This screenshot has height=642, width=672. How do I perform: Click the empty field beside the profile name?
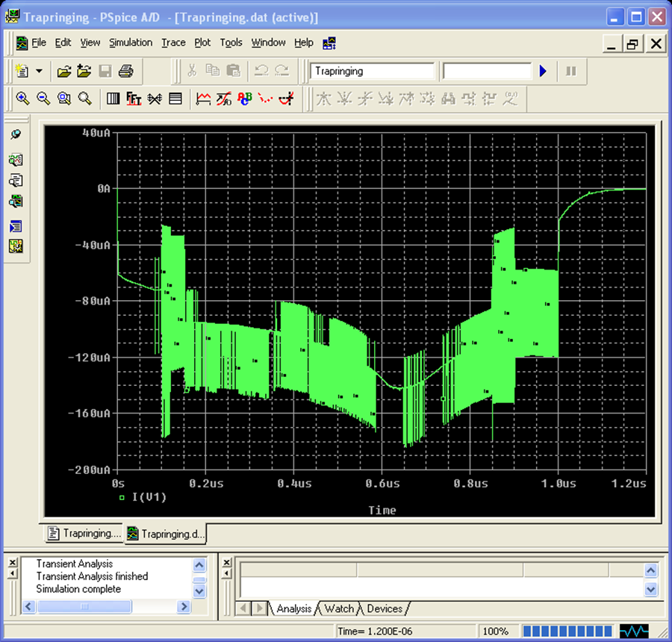pyautogui.click(x=487, y=71)
